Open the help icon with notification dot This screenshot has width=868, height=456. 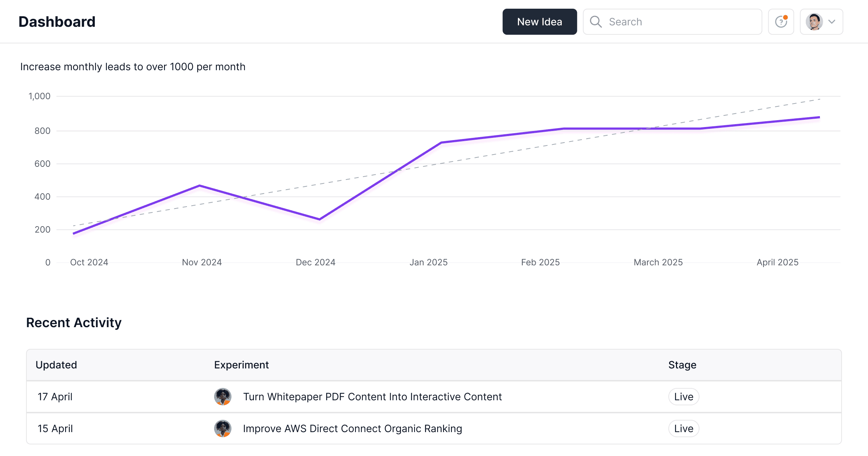[x=781, y=22]
